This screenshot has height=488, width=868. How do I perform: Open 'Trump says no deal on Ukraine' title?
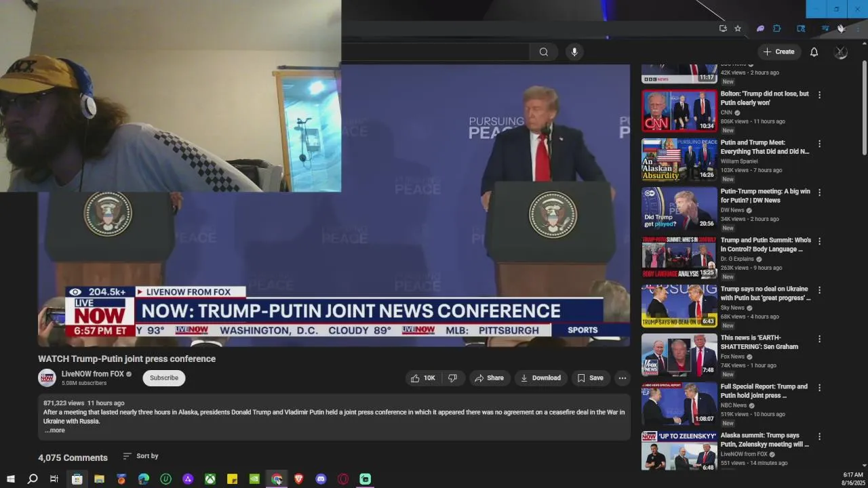pyautogui.click(x=766, y=293)
